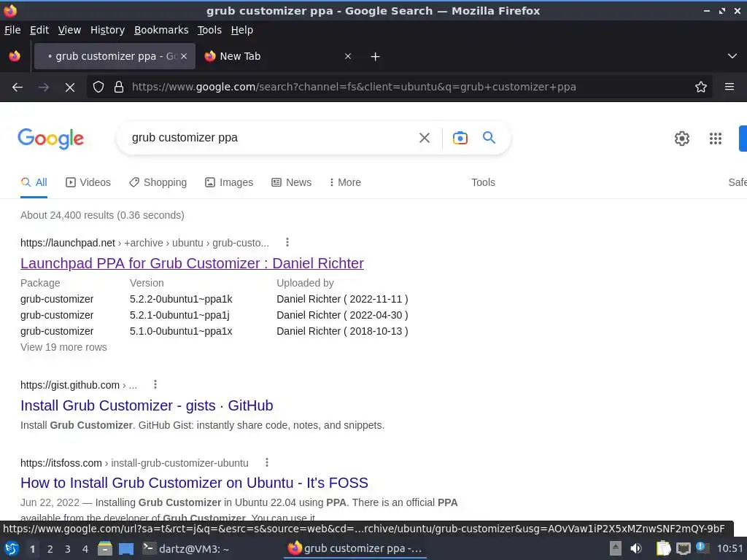Screen dimensions: 747x560
Task: Open the display monitor tray icon
Action: click(x=683, y=548)
